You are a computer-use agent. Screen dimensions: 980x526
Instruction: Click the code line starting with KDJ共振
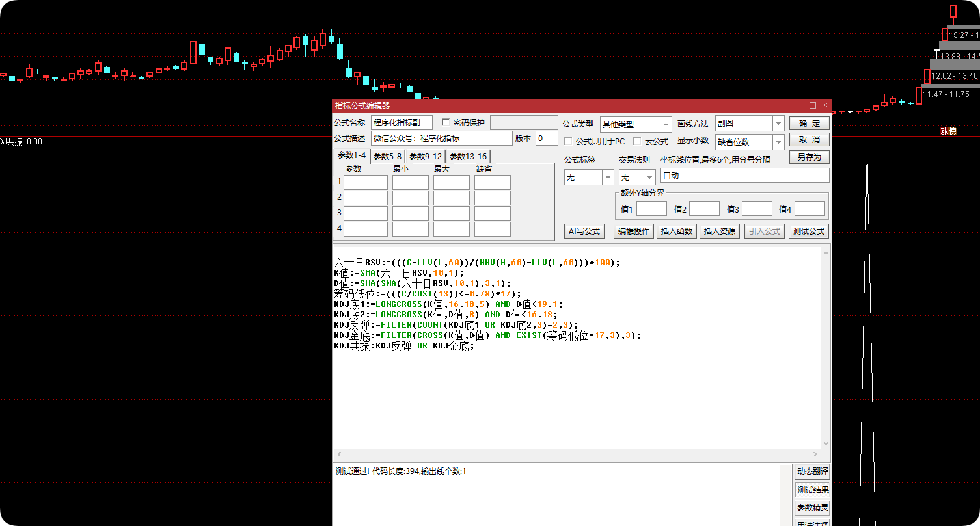point(404,346)
